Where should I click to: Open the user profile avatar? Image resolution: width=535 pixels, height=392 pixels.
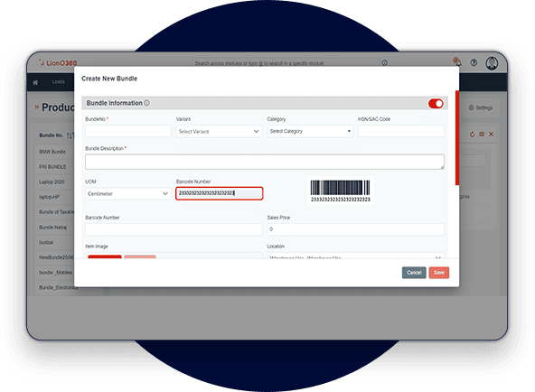pyautogui.click(x=492, y=63)
